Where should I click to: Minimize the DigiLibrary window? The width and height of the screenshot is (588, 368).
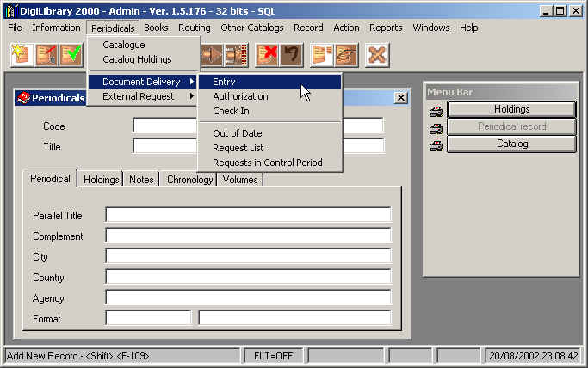click(x=546, y=11)
